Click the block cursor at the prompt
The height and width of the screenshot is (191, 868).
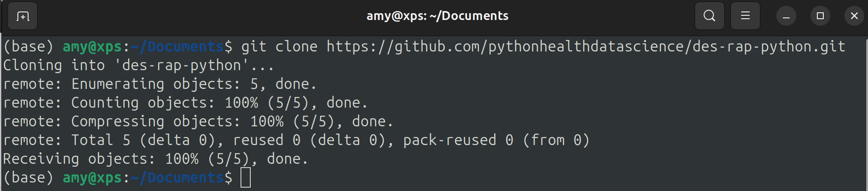[246, 177]
